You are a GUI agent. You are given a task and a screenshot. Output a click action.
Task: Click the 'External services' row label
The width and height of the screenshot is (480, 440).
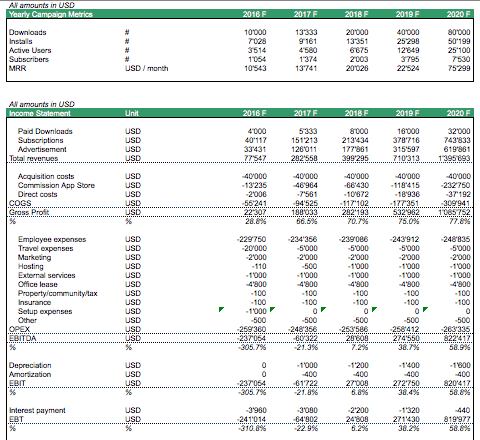47,275
